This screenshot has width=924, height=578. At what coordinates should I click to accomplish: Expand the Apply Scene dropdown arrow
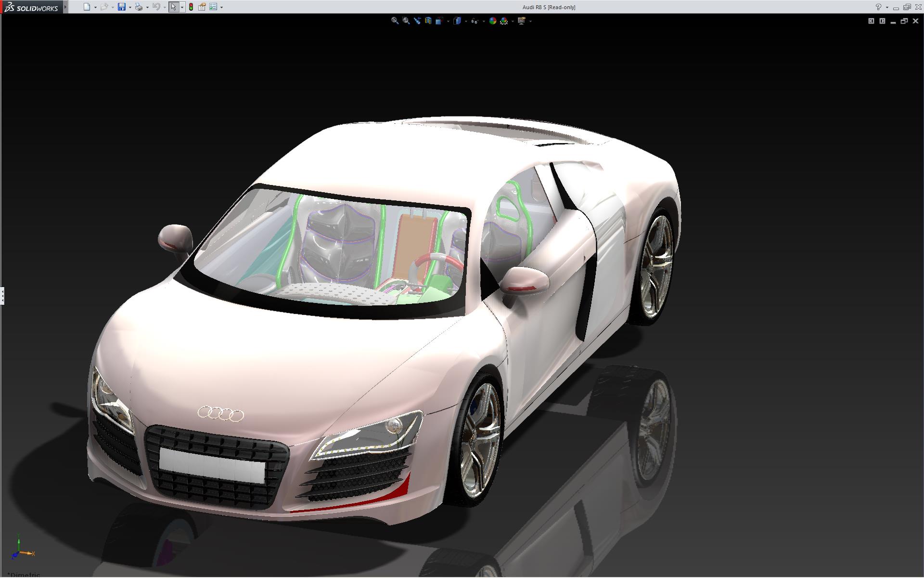(x=513, y=21)
